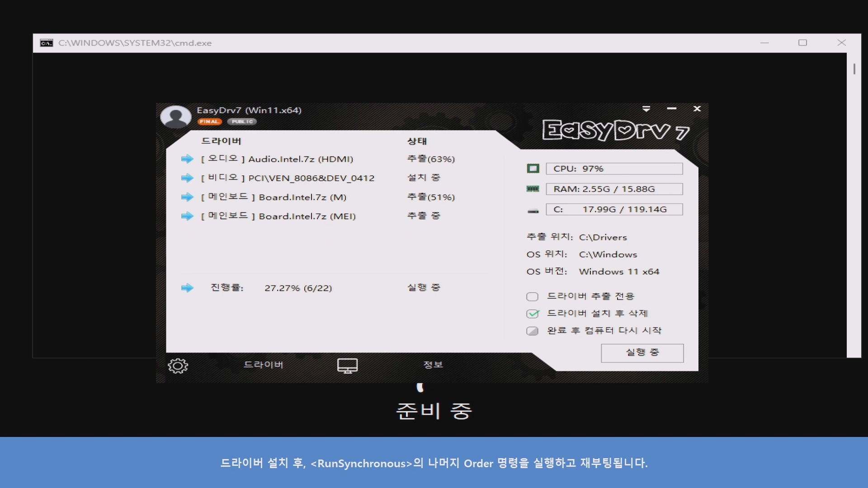Enable the 드라이버 추출 전용 checkbox
The width and height of the screenshot is (868, 488).
[532, 296]
